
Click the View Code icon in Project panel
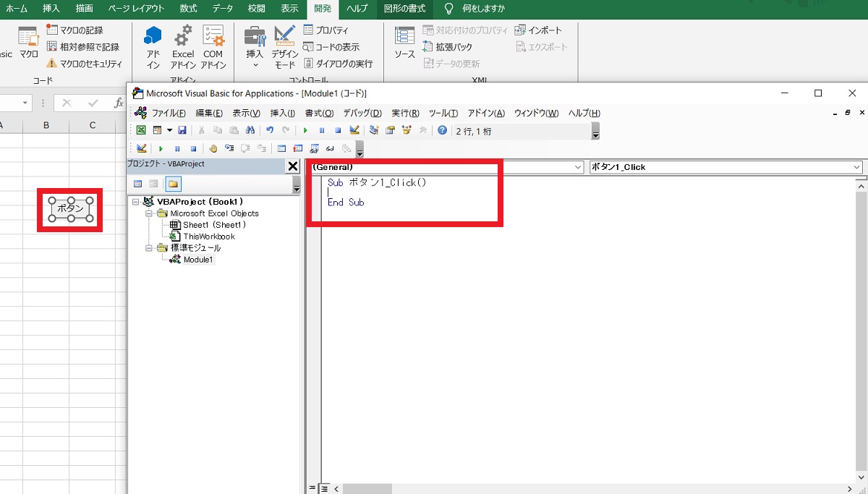138,184
